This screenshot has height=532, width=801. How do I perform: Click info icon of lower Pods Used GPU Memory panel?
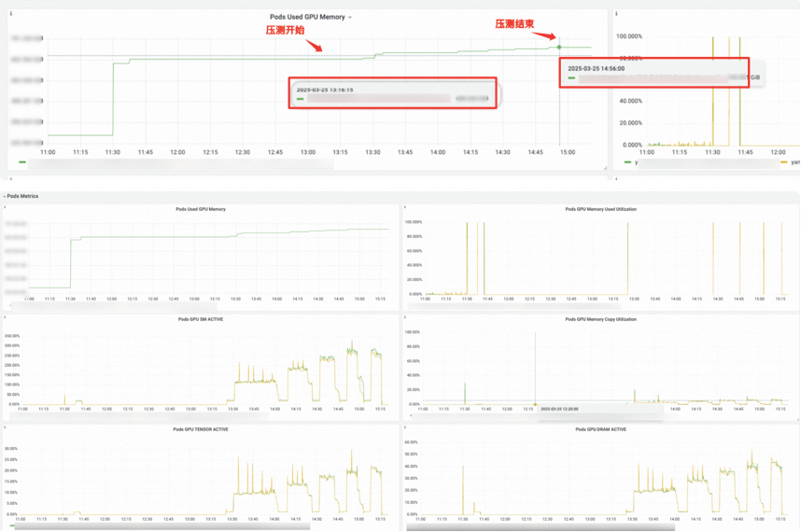(x=6, y=207)
